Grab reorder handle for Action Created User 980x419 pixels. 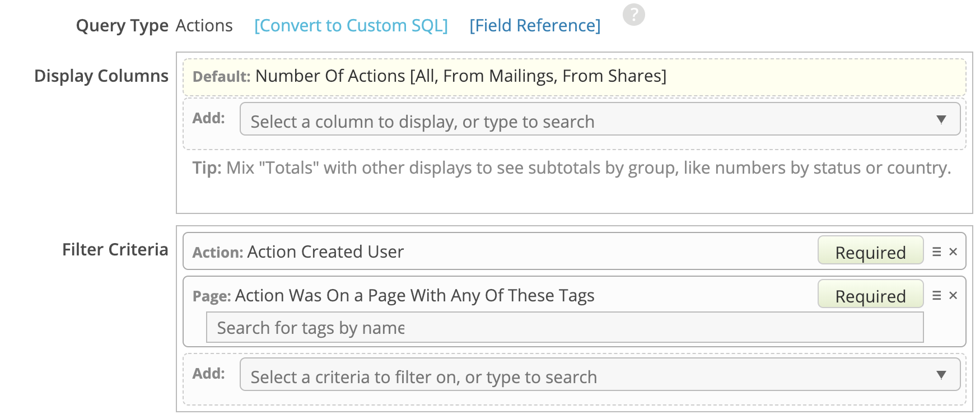click(936, 252)
